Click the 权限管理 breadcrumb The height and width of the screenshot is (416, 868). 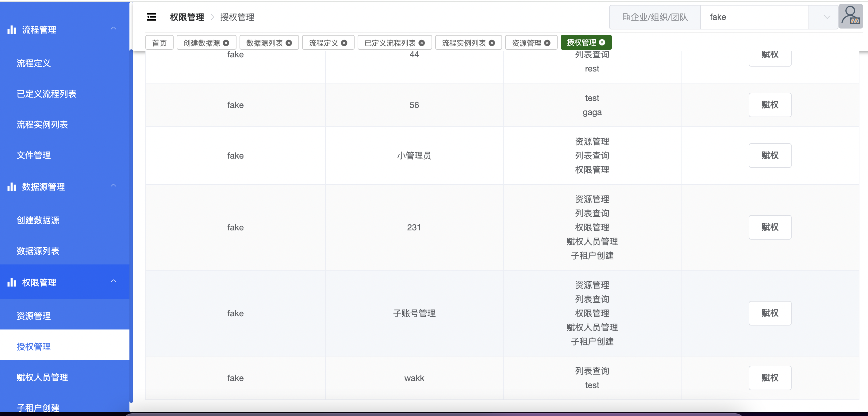pyautogui.click(x=187, y=17)
